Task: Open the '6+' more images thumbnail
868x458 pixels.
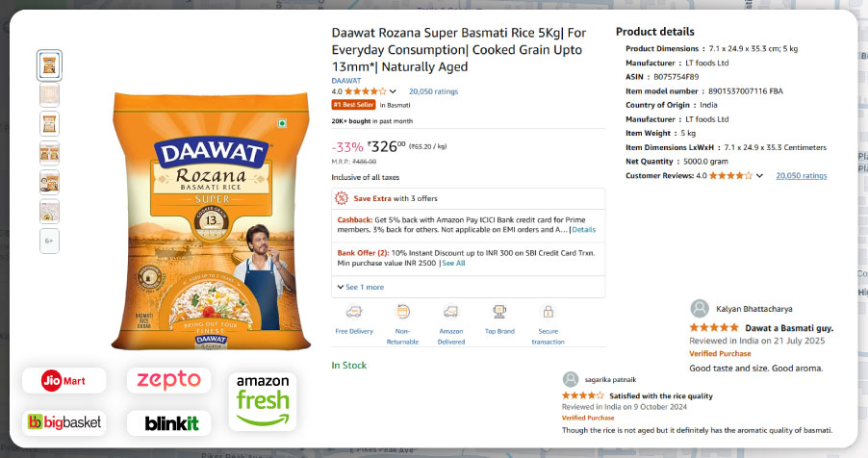Action: 50,241
